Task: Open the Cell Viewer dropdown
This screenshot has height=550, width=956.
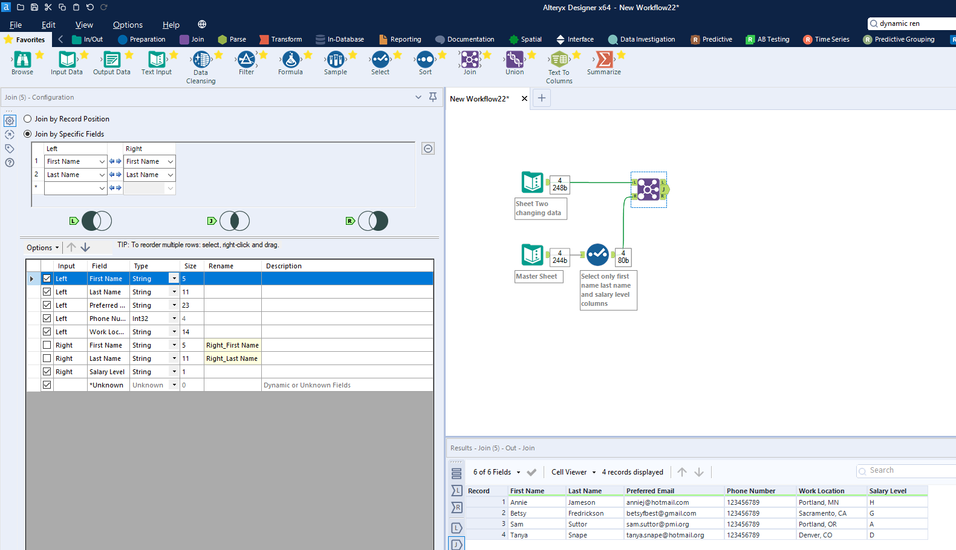Action: pyautogui.click(x=574, y=472)
